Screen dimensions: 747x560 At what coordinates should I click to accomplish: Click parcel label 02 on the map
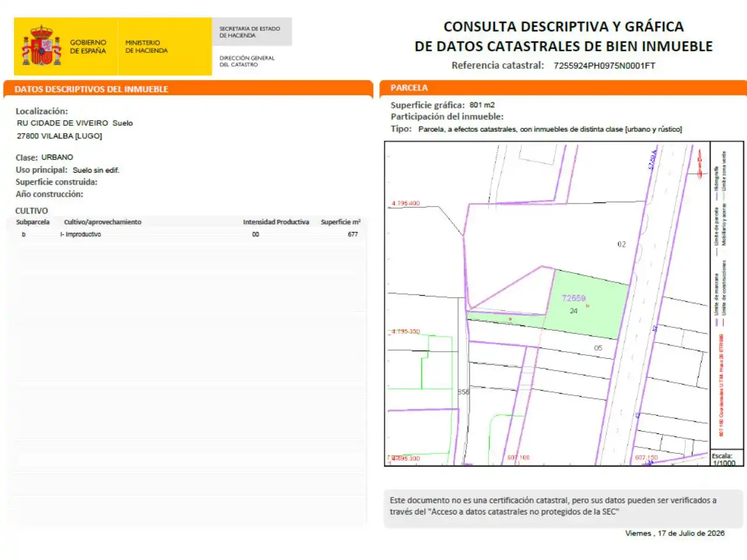[622, 244]
